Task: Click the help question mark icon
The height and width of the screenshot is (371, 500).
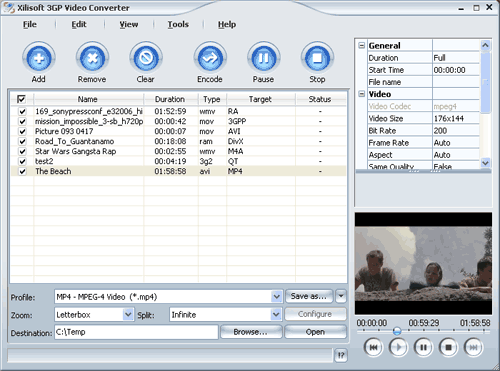Action: tap(341, 355)
